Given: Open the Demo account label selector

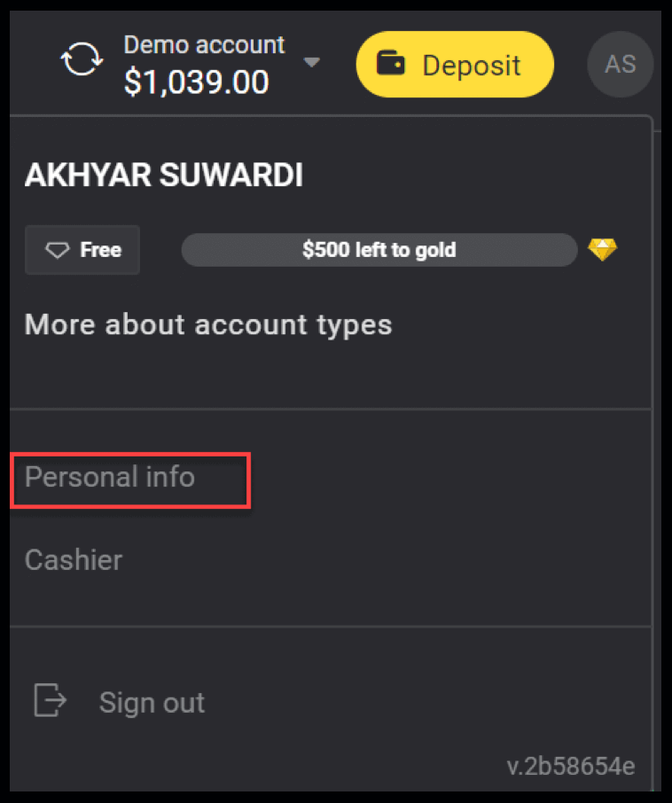Looking at the screenshot, I should point(204,45).
